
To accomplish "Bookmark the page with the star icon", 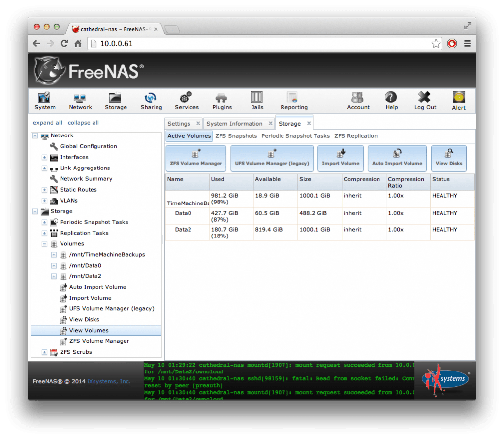I will [x=436, y=43].
